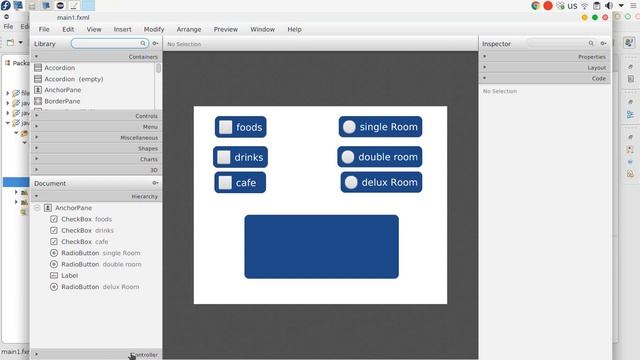Click the BorderPane icon in Library list

38,101
